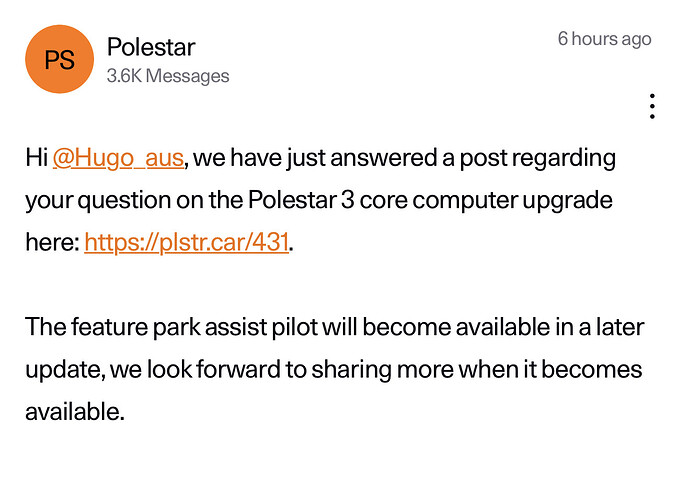Click the word "Hi" starting the message
Viewport: 690px width, 479px height.
coord(37,158)
